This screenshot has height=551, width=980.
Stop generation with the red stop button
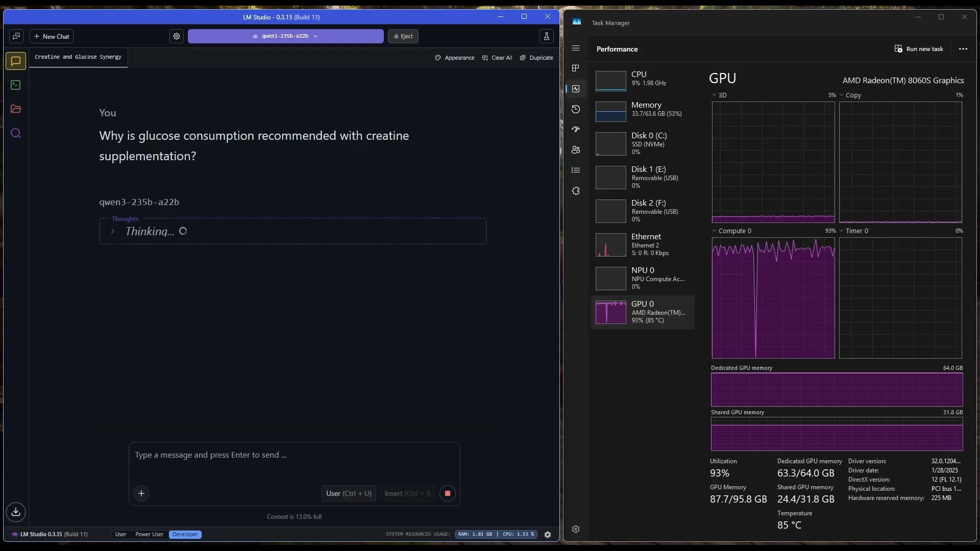[448, 493]
